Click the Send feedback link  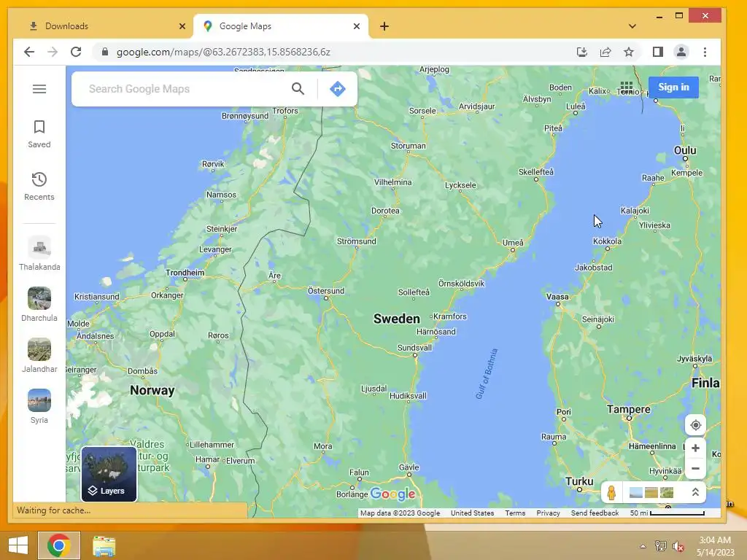coord(595,513)
